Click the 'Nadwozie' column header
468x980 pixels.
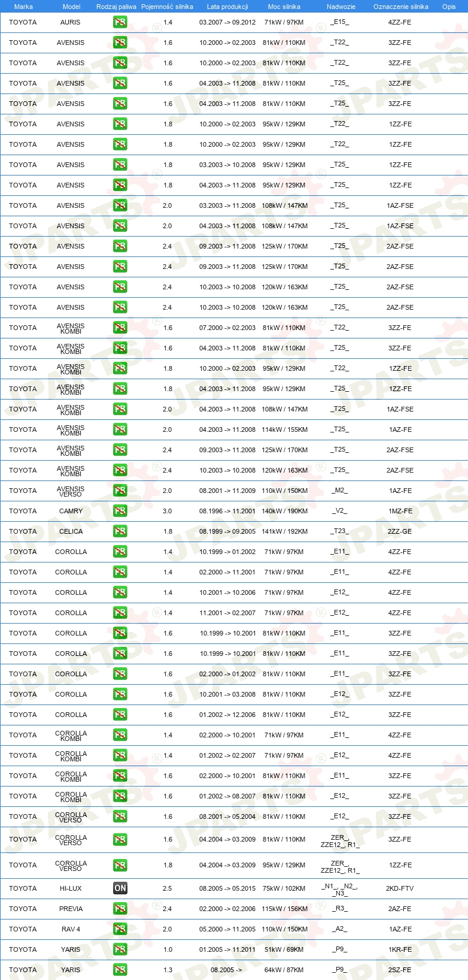click(341, 7)
